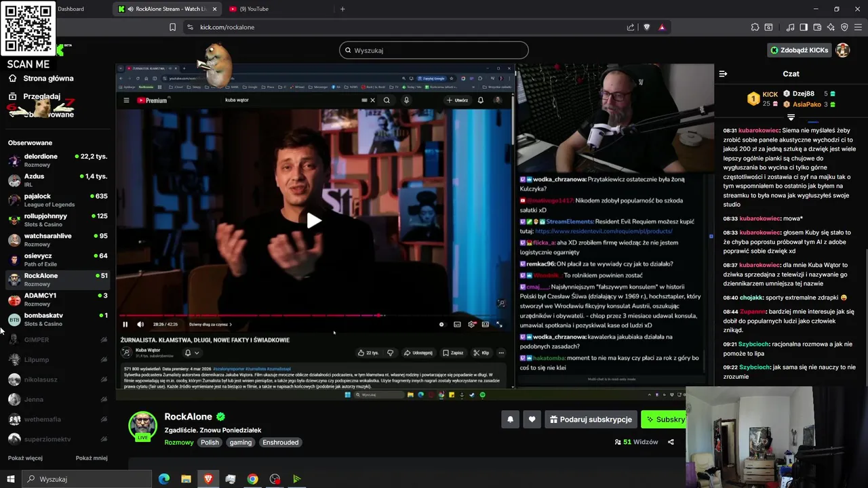This screenshot has height=488, width=868.
Task: Toggle follow heart for RockAlone
Action: click(532, 420)
